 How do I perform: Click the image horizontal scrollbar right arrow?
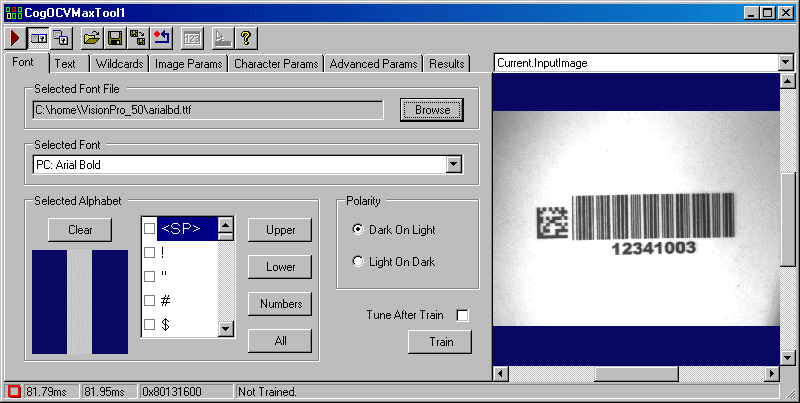click(772, 373)
